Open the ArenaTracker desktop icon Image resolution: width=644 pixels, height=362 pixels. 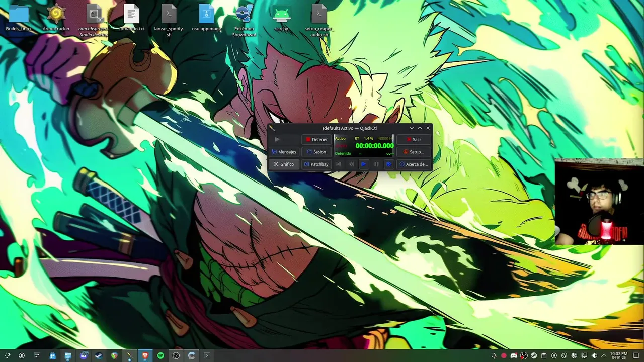(x=56, y=18)
